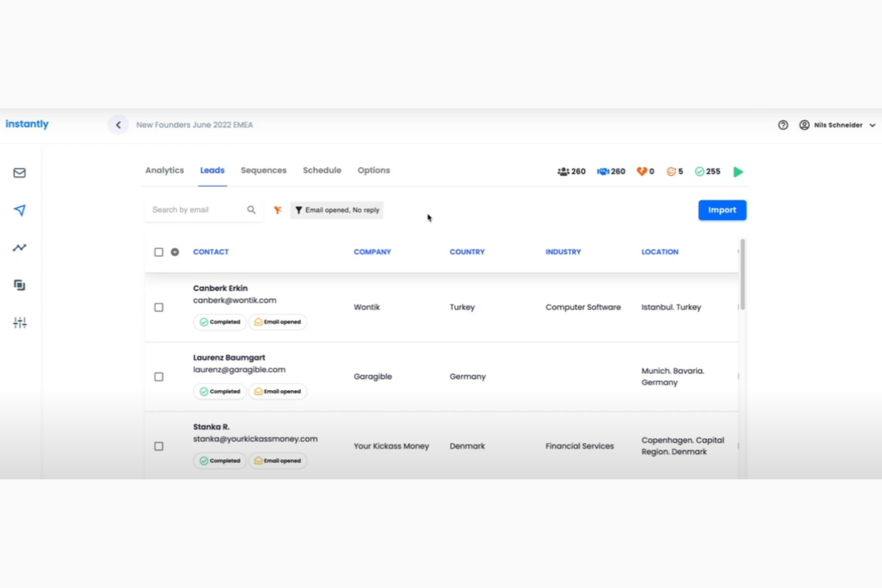Switch to the Analytics tab
This screenshot has width=882, height=588.
164,170
